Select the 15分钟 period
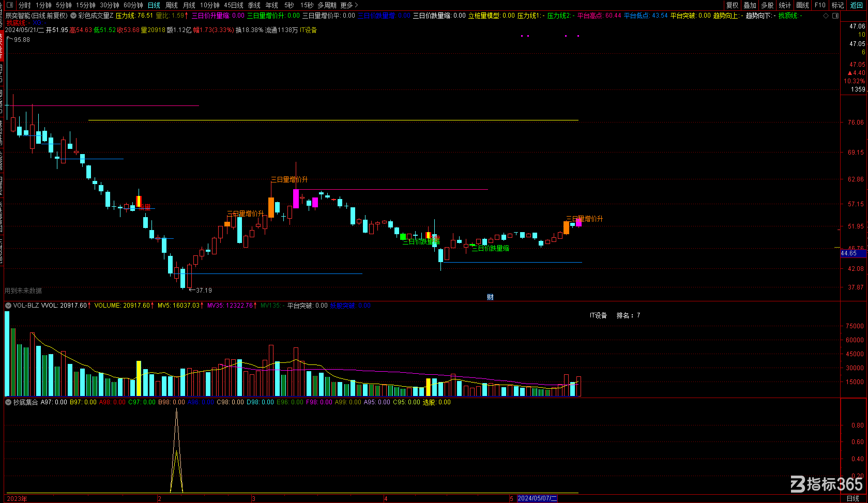868x503 pixels. pyautogui.click(x=86, y=5)
